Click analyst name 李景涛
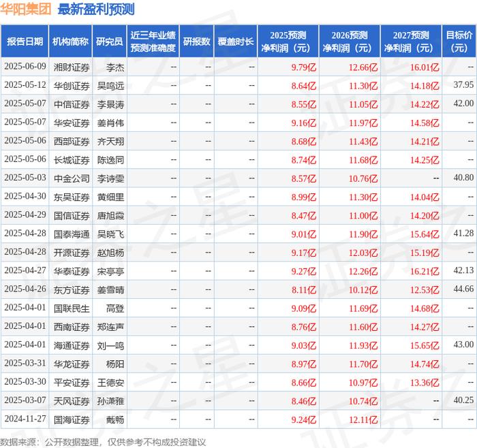The width and height of the screenshot is (477, 448). [x=110, y=105]
